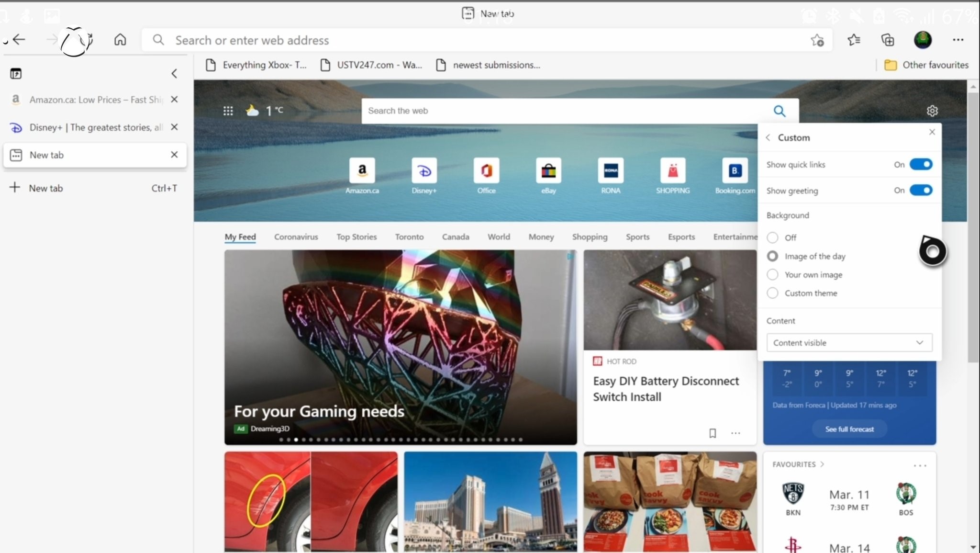Open the app launcher grid icon
The height and width of the screenshot is (553, 980).
pyautogui.click(x=228, y=111)
